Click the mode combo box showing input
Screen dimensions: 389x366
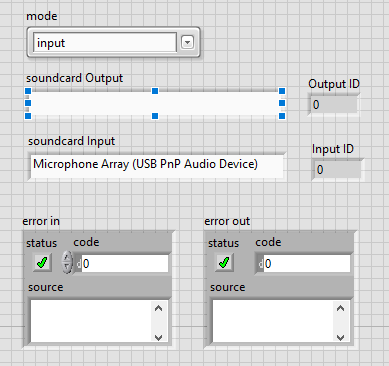[x=113, y=42]
